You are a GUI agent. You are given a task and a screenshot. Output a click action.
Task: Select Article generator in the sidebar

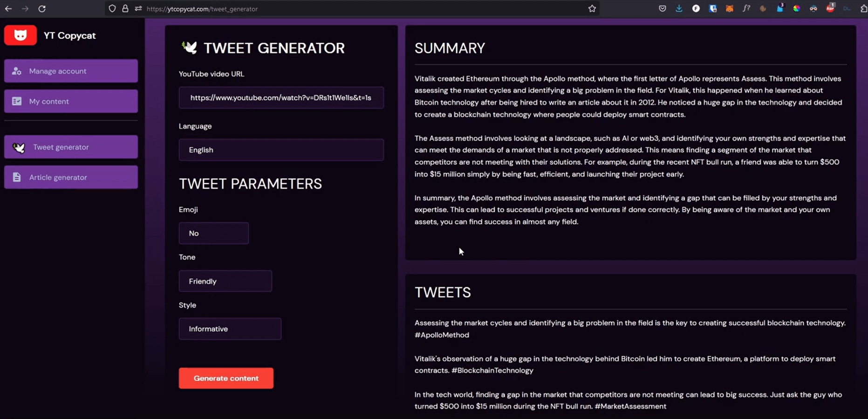71,178
